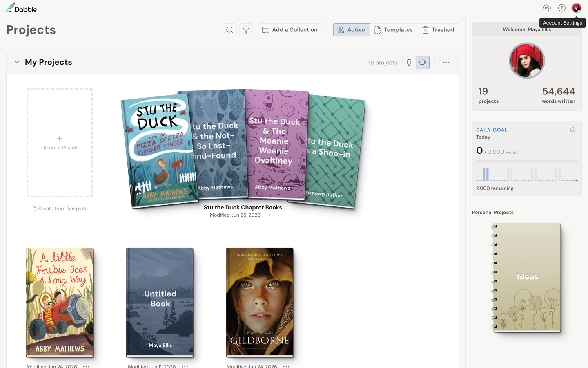588x368 pixels.
Task: Open Stu the Duck Chapter Books options menu
Action: [x=269, y=215]
